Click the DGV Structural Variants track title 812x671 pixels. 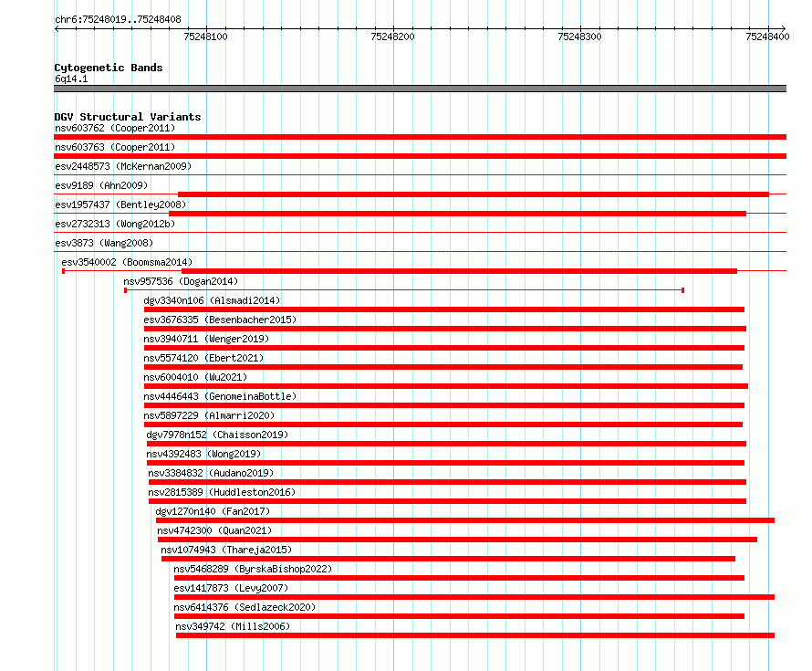(x=128, y=117)
